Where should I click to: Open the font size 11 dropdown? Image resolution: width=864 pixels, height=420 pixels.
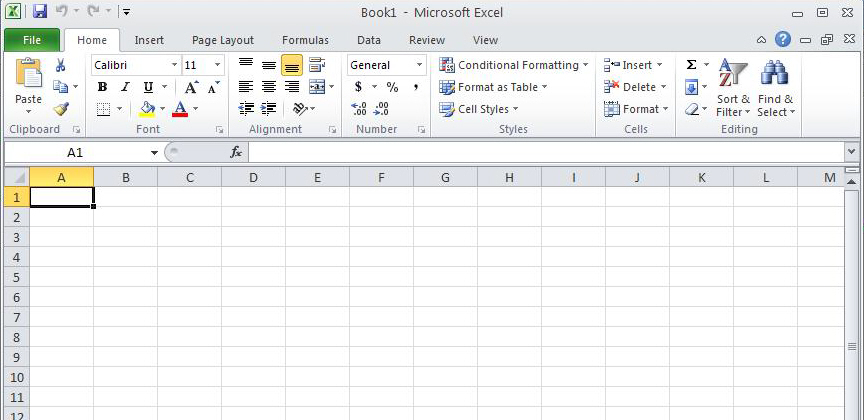[217, 65]
